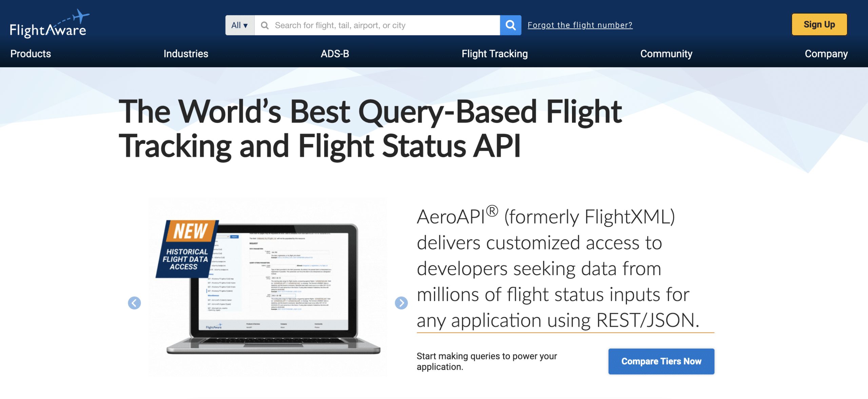Open the Flight Tracking menu
This screenshot has width=868, height=399.
(x=494, y=54)
